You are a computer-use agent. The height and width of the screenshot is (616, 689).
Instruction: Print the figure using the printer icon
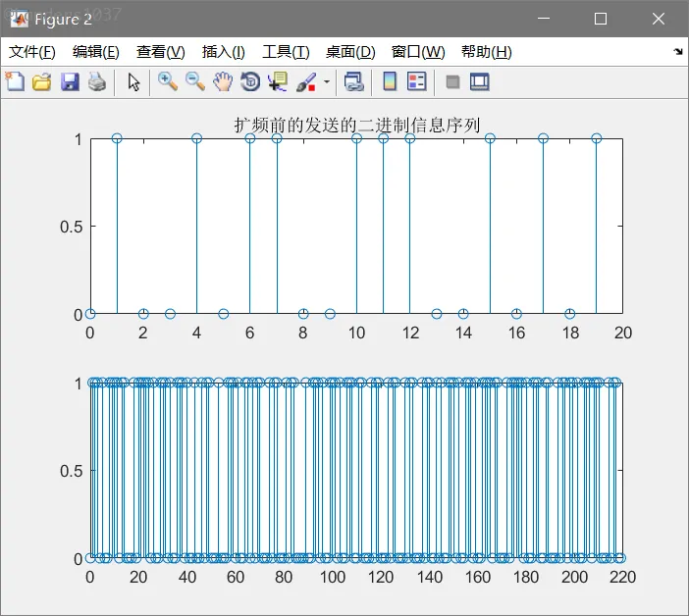click(x=96, y=82)
